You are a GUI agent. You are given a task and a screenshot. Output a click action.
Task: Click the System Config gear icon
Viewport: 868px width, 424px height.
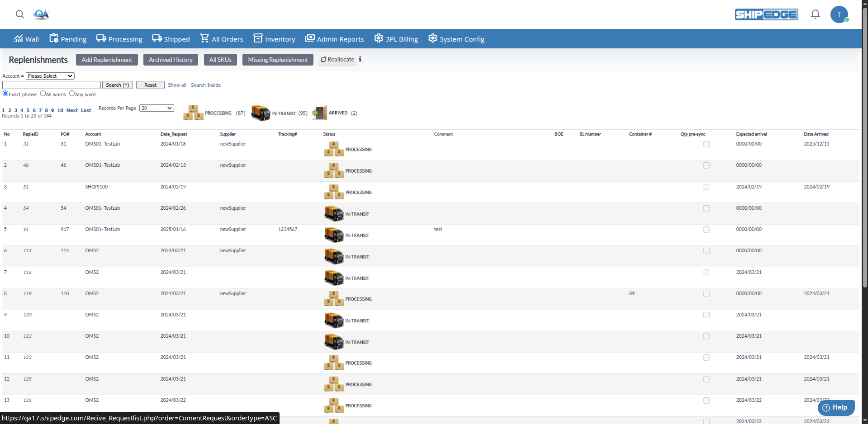coord(432,38)
